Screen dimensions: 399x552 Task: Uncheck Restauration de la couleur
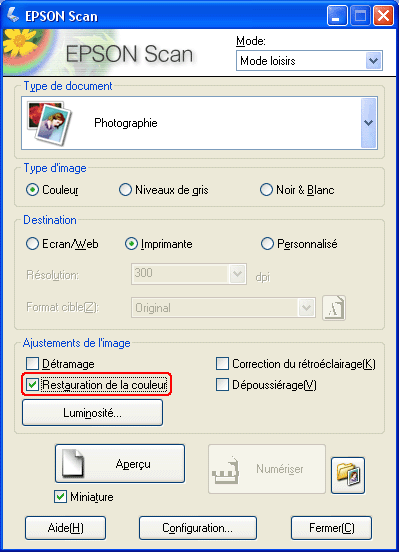tap(32, 384)
